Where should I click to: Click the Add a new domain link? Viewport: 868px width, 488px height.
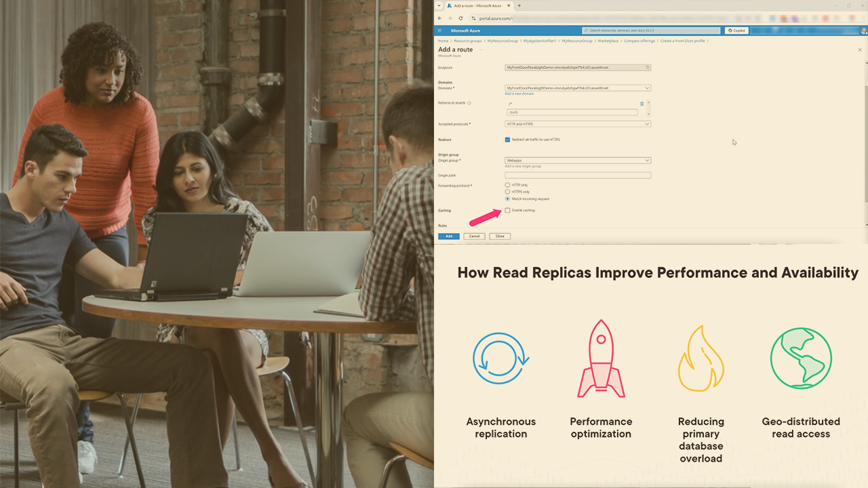(x=519, y=94)
